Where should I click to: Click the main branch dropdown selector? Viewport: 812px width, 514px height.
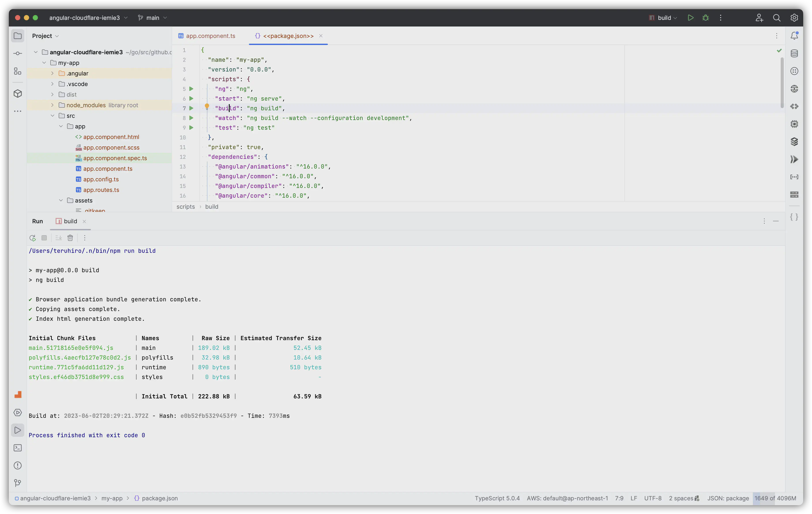[x=153, y=18]
